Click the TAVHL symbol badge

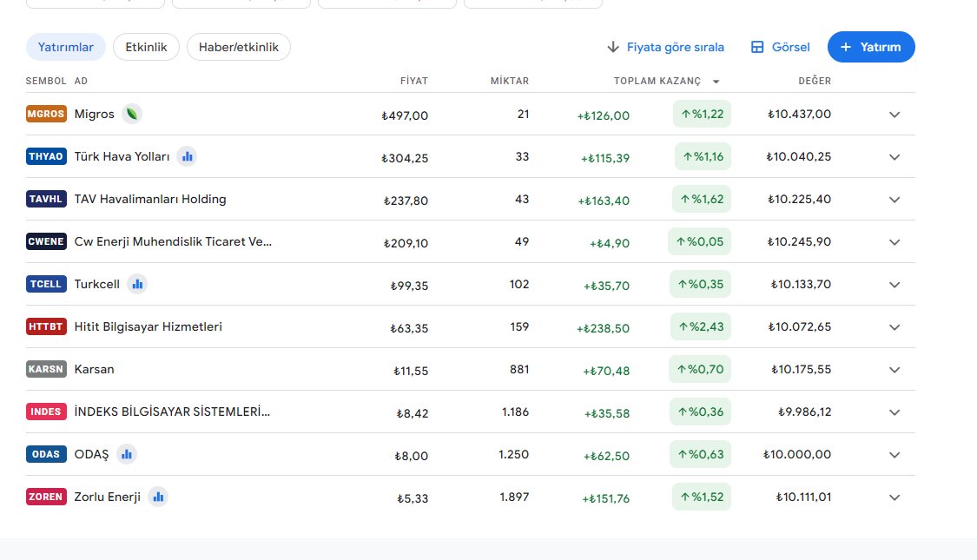pos(46,200)
